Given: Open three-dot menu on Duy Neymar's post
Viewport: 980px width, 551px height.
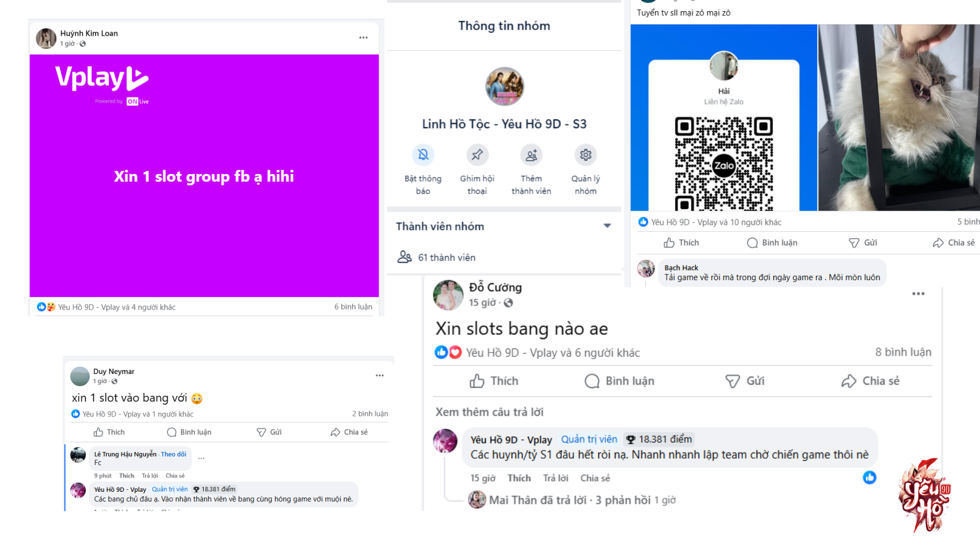Looking at the screenshot, I should (x=379, y=375).
